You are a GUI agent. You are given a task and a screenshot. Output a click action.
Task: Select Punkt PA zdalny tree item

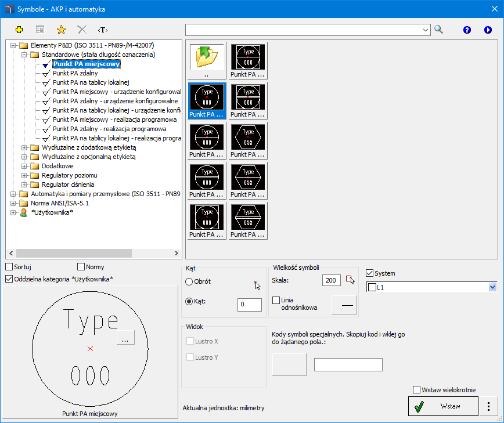pos(75,73)
